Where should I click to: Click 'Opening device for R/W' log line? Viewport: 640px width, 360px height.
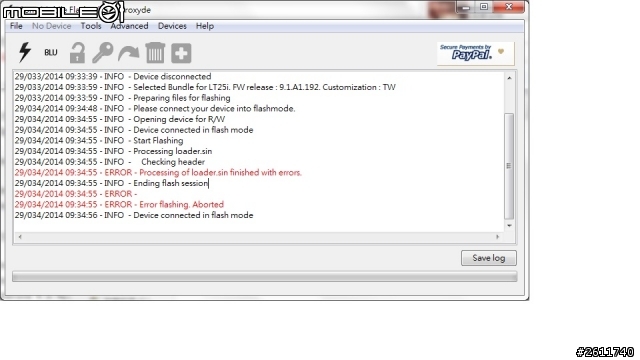coord(120,119)
